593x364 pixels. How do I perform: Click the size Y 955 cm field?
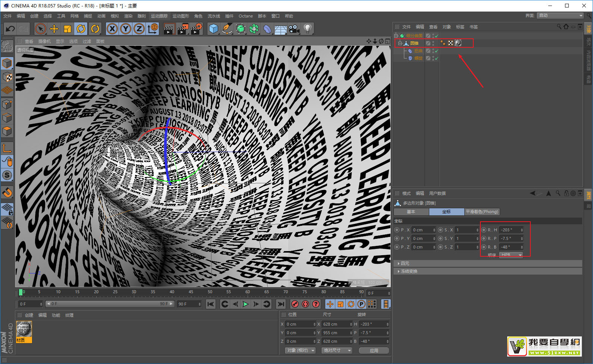[x=337, y=333]
